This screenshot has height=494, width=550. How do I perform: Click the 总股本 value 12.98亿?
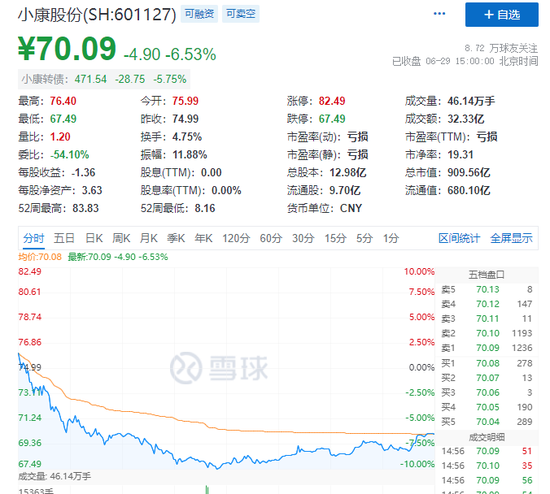tap(348, 173)
